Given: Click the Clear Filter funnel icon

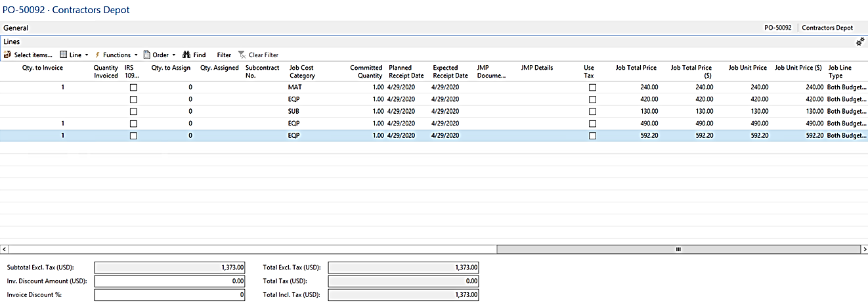Looking at the screenshot, I should point(242,55).
